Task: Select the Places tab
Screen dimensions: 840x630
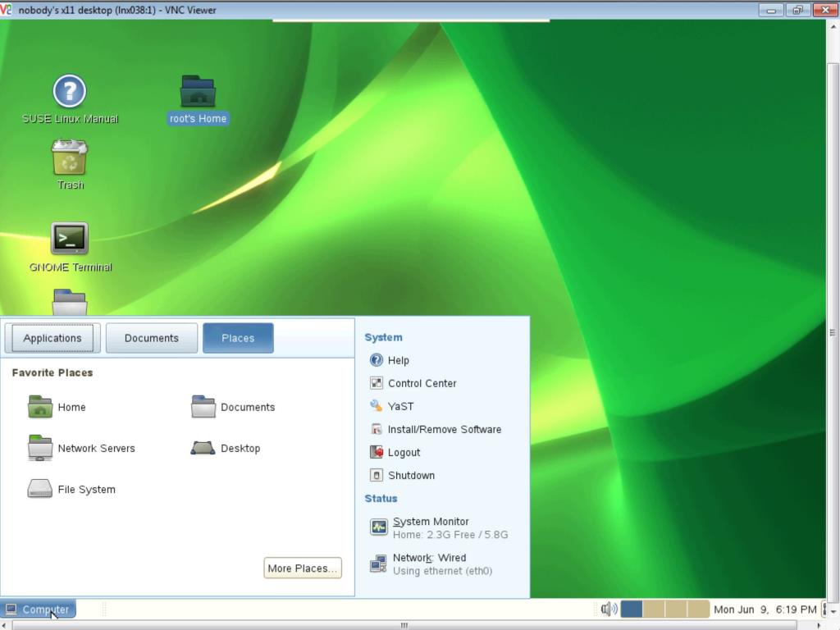Action: (238, 338)
